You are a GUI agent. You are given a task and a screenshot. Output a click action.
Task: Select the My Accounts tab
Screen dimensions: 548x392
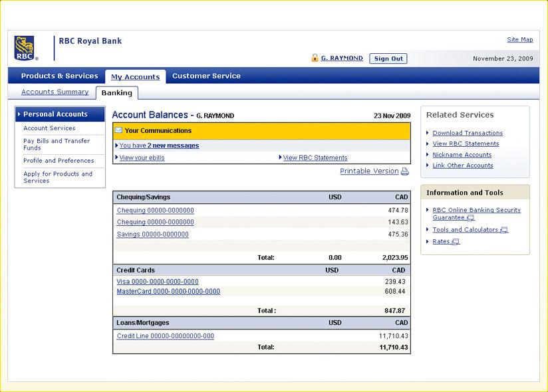tap(135, 77)
